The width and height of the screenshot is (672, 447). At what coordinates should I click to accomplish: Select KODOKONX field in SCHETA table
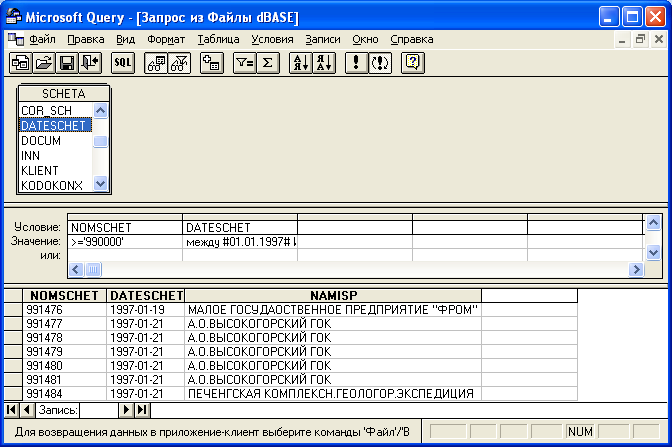click(56, 186)
